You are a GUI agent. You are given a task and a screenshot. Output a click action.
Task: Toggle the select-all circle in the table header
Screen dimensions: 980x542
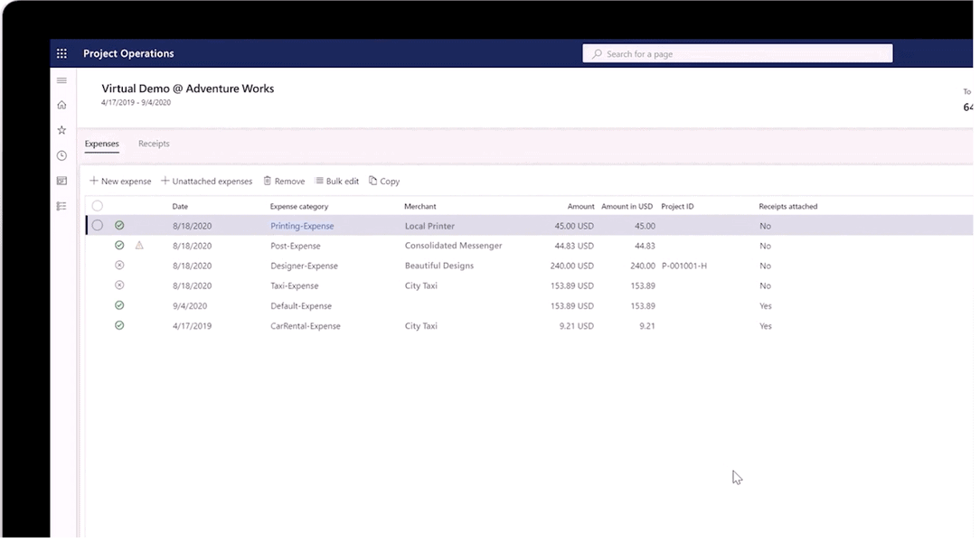[x=98, y=206]
